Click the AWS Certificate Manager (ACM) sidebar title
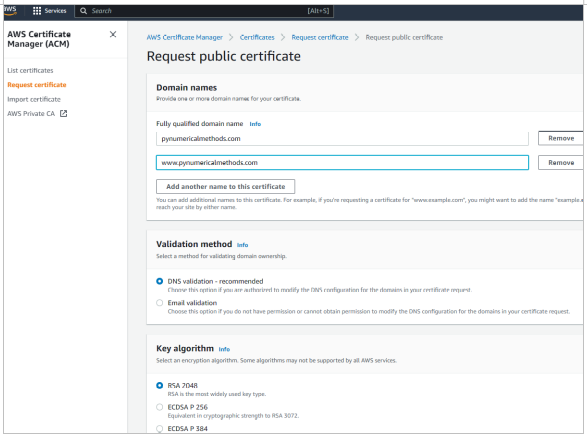 (x=39, y=39)
